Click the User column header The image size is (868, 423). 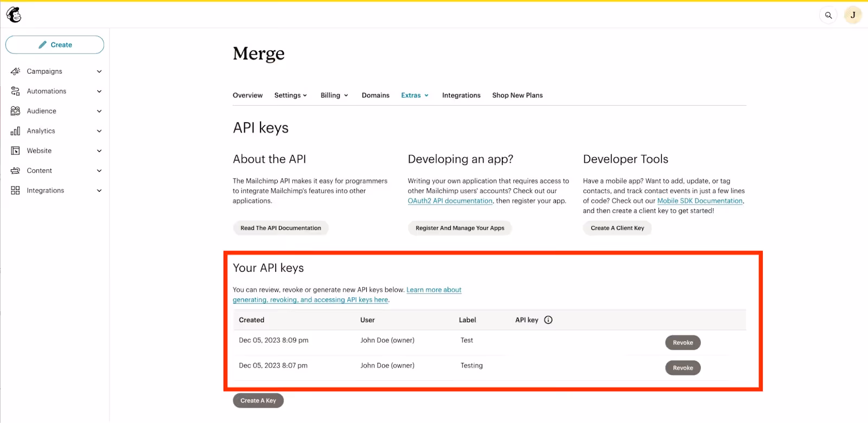tap(367, 320)
